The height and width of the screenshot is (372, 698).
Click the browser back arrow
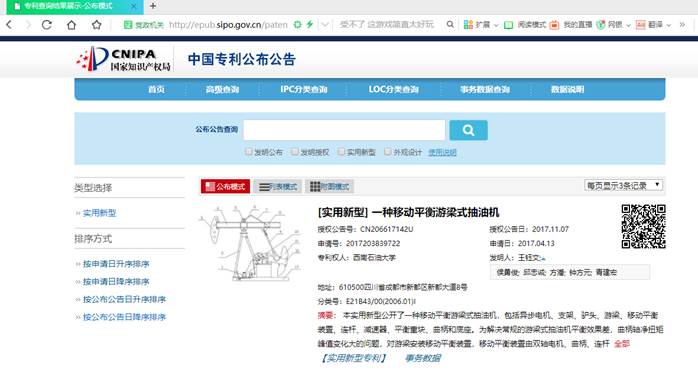point(9,24)
